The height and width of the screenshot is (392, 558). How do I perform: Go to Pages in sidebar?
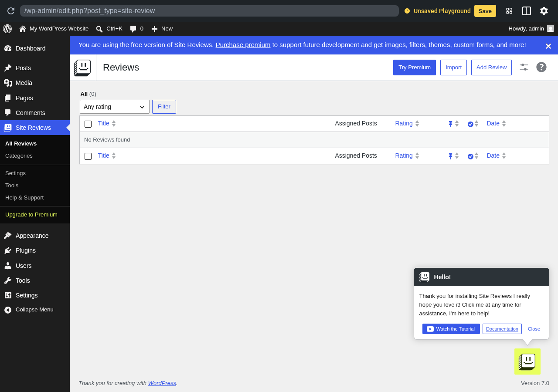click(35, 98)
